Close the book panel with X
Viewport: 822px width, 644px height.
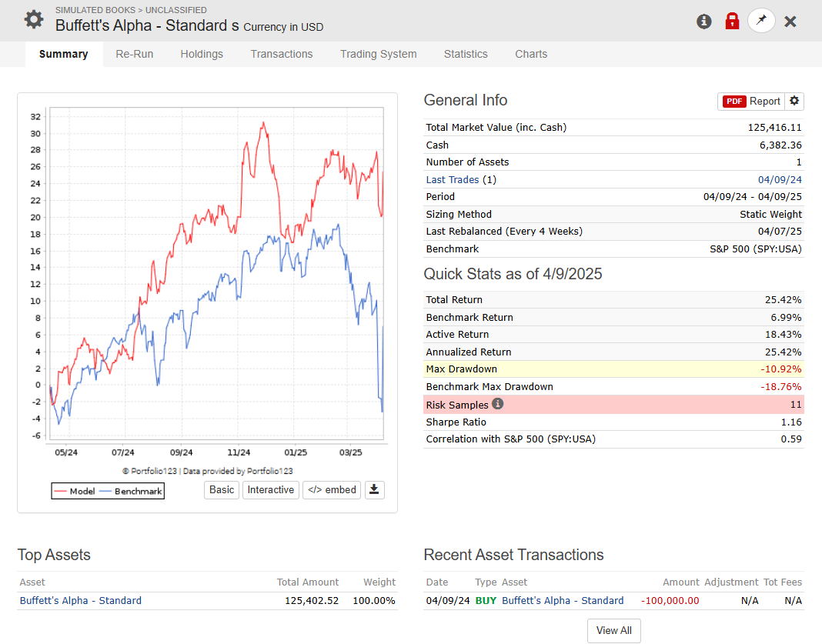pos(790,22)
